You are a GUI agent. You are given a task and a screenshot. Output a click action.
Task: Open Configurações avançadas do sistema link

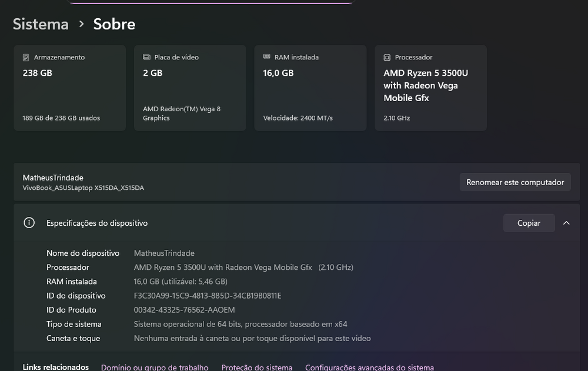tap(369, 367)
